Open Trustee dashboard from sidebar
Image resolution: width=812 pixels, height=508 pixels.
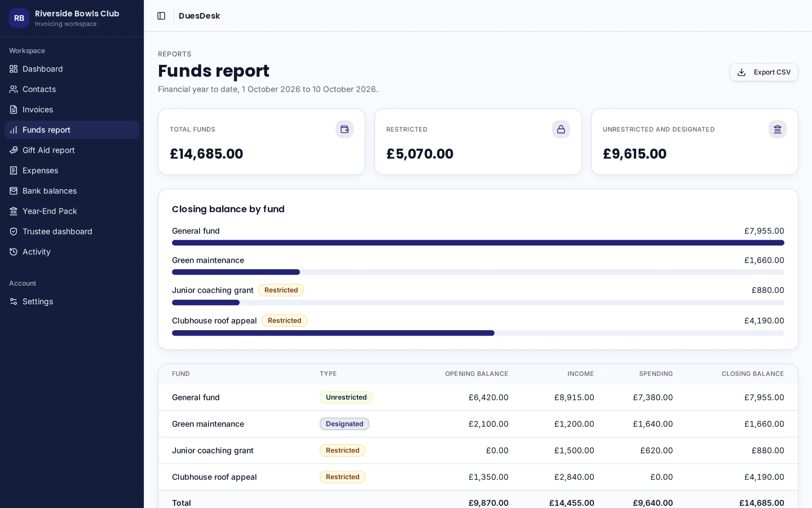pyautogui.click(x=72, y=232)
